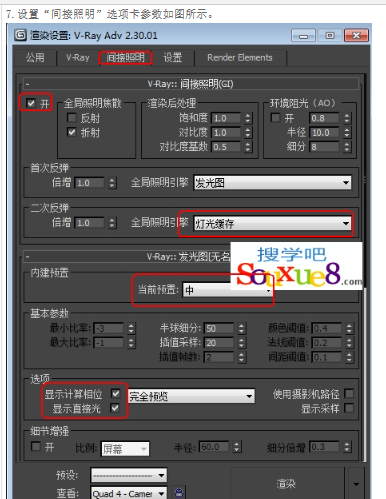
Task: Switch to the V-Ray tab
Action: click(78, 58)
